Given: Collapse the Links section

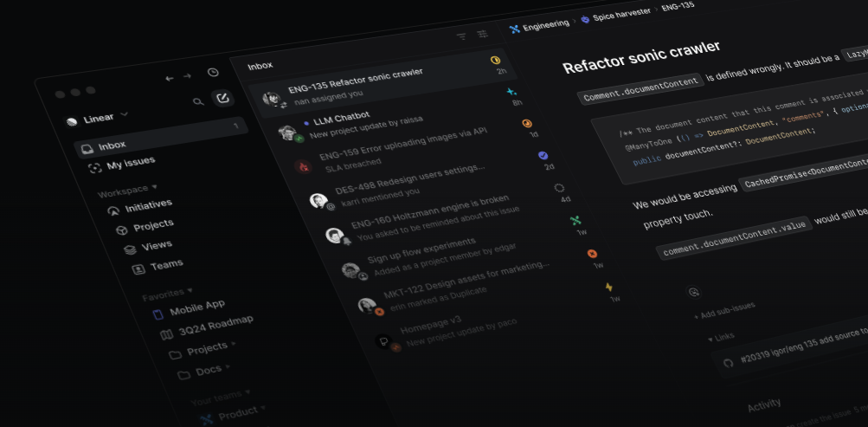Looking at the screenshot, I should [721, 337].
